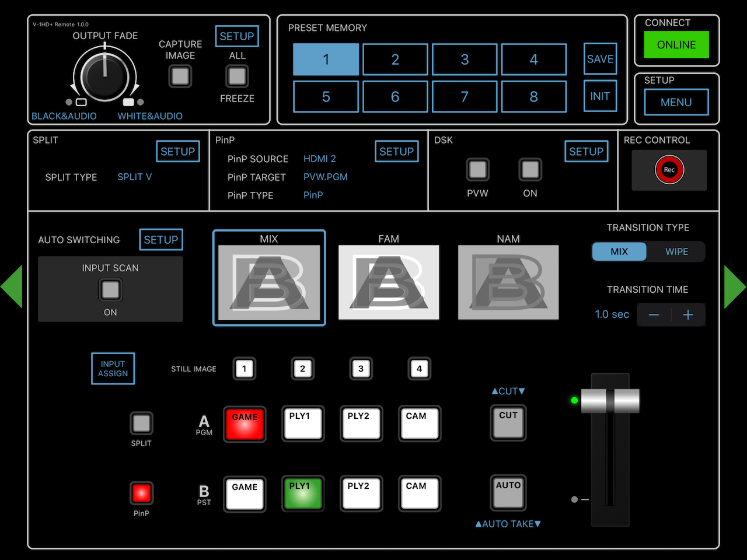
Task: Toggle the Capture Image button
Action: 180,76
